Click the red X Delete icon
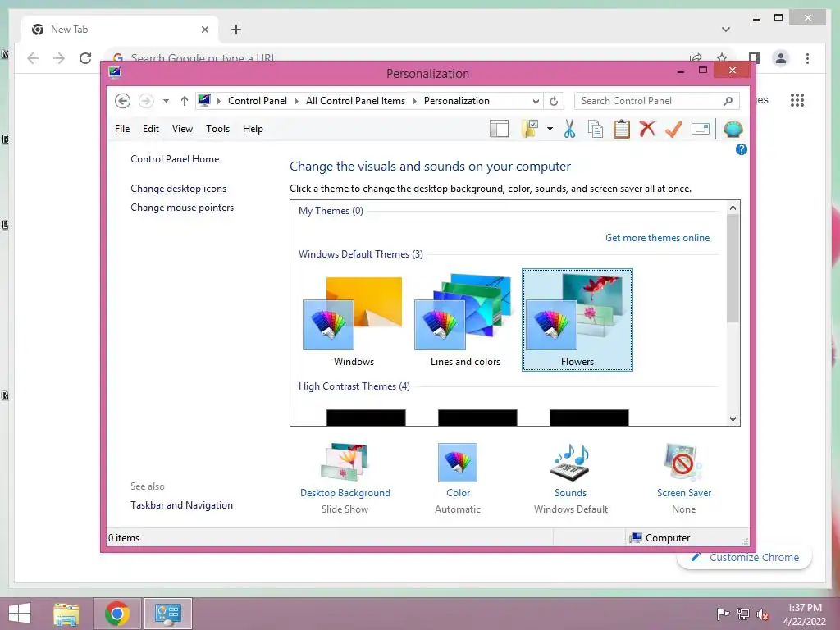The width and height of the screenshot is (840, 630). 647,129
